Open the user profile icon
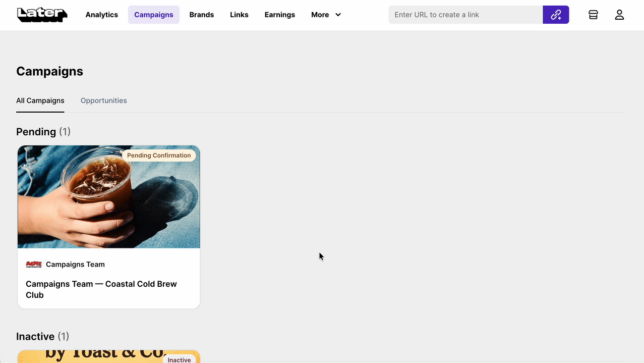Image resolution: width=644 pixels, height=363 pixels. pos(619,15)
